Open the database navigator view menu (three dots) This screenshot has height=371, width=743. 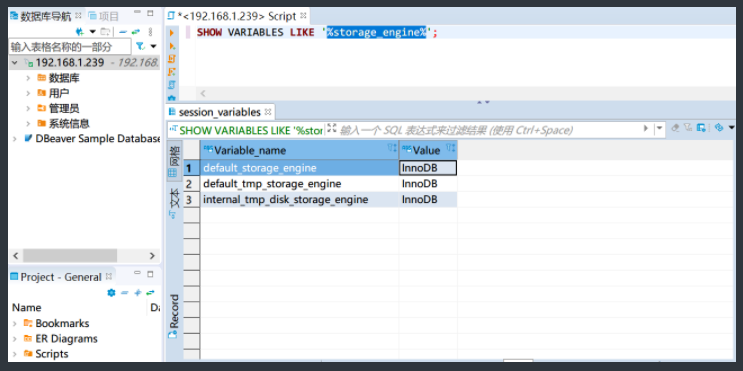tap(151, 32)
